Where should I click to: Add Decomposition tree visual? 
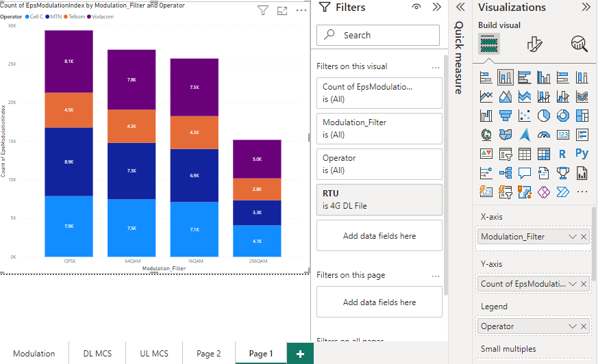(x=505, y=173)
